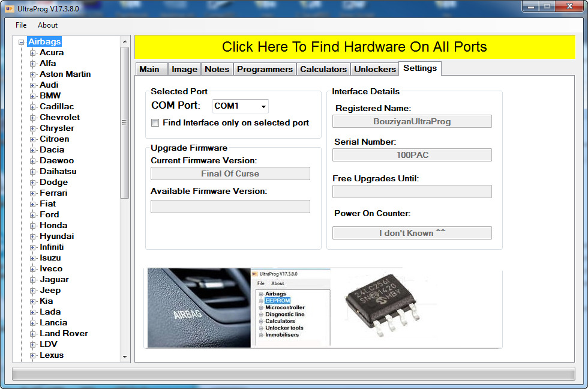The image size is (588, 389).
Task: Click the Free Upgrades Until field
Action: tap(412, 191)
